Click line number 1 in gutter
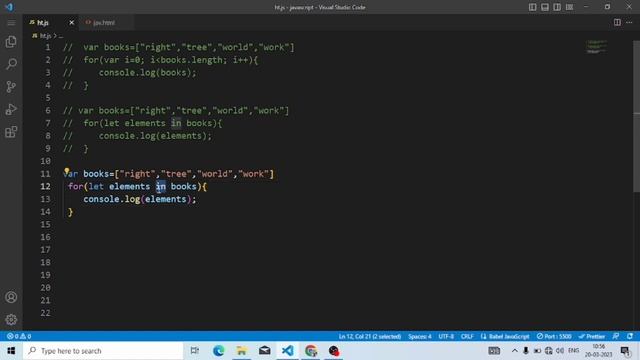640x360 pixels. (48, 47)
